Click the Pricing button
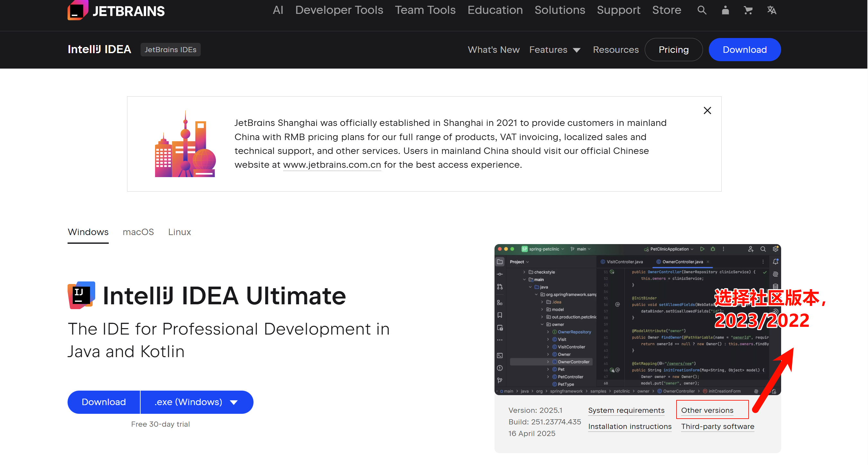This screenshot has height=465, width=868. pos(673,50)
